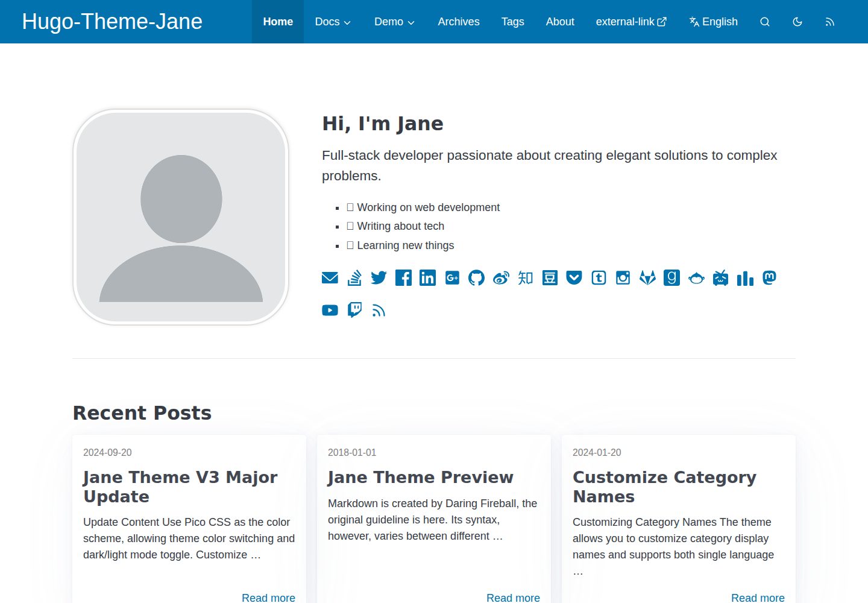Open the GitLab fox icon
This screenshot has width=868, height=603.
coord(647,278)
